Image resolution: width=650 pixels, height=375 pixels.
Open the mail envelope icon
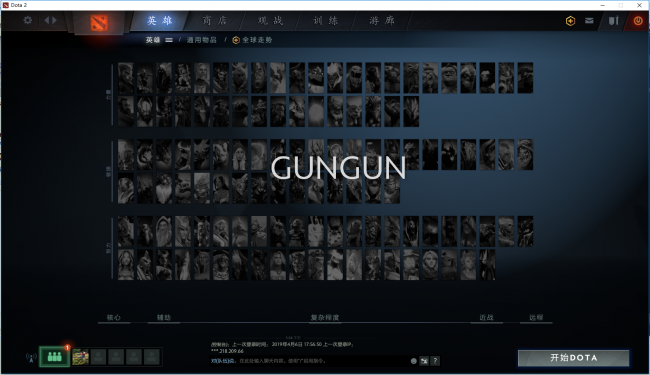(589, 21)
